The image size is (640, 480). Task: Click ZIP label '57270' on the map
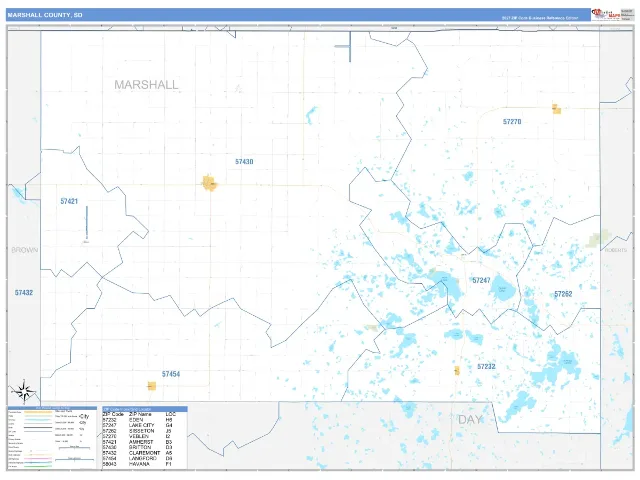click(512, 122)
